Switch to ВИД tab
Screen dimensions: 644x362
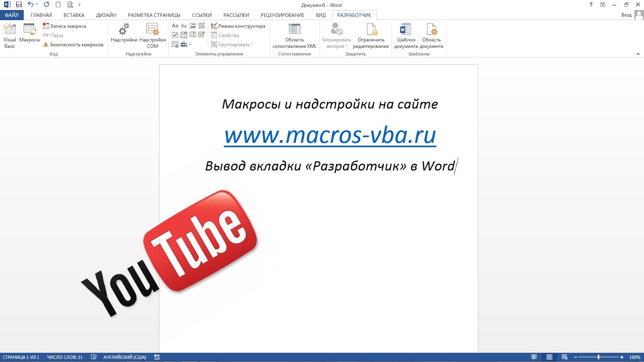coord(321,15)
